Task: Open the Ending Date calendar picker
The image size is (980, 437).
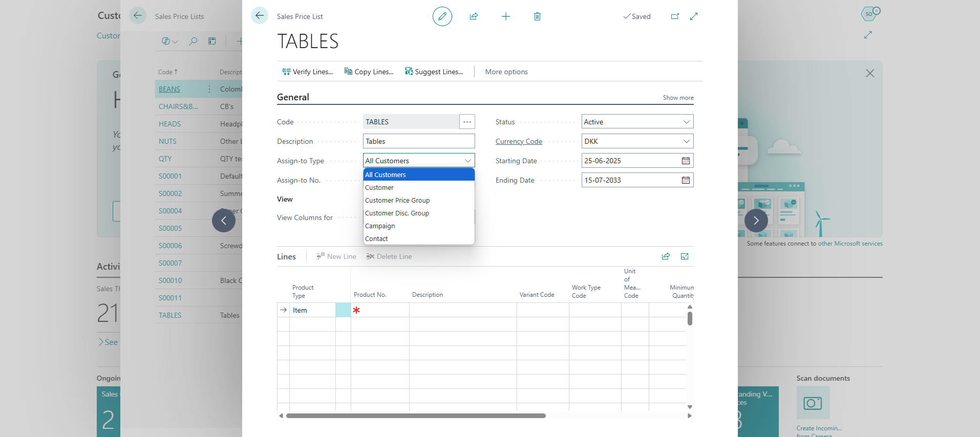Action: 686,180
